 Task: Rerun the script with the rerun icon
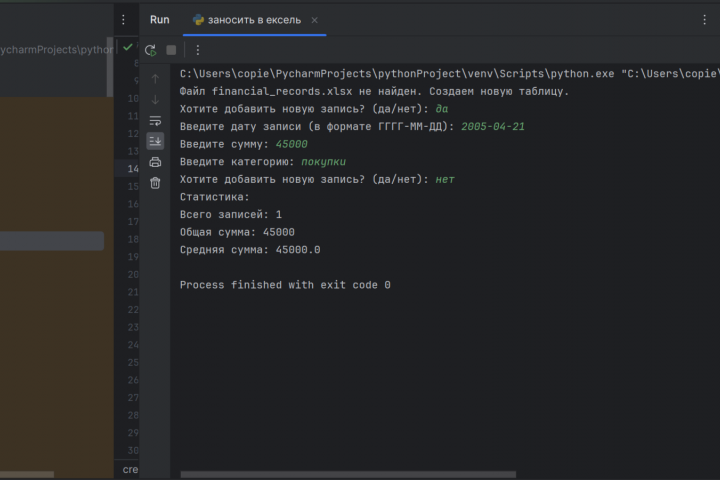(x=151, y=50)
